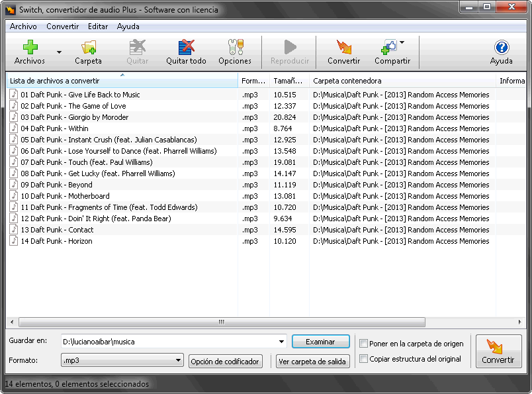Click the Carpeta add folder icon

(89, 47)
